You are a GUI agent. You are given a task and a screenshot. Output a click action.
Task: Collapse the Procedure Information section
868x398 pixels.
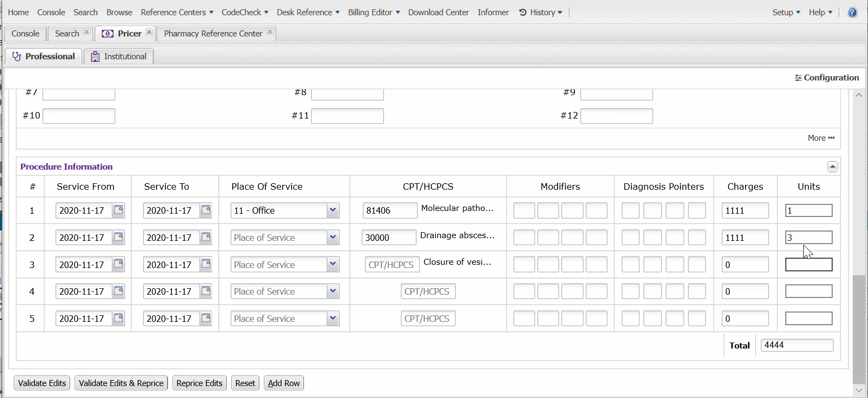[x=832, y=167]
